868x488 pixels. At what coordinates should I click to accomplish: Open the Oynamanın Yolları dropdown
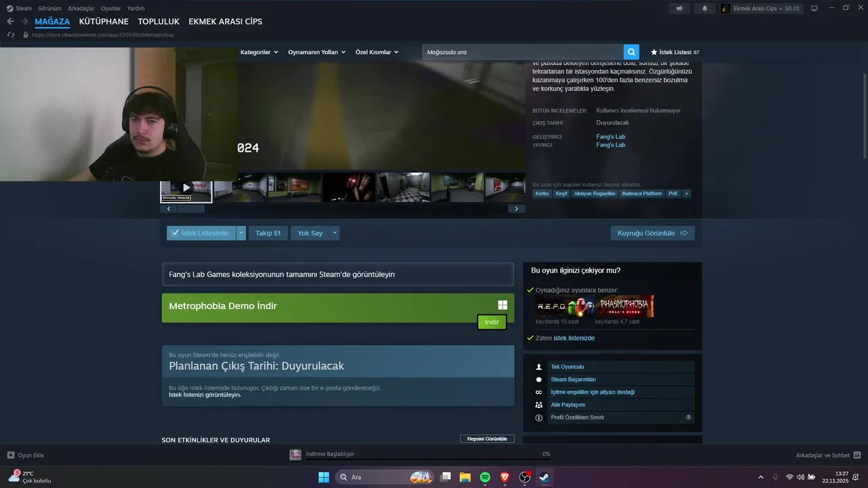point(317,52)
